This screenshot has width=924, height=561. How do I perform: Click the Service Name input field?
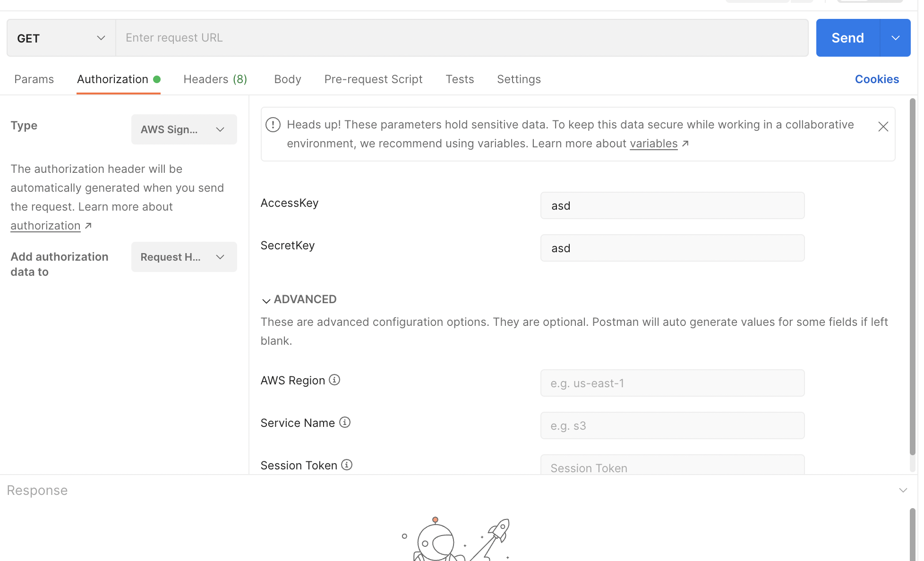pos(672,425)
